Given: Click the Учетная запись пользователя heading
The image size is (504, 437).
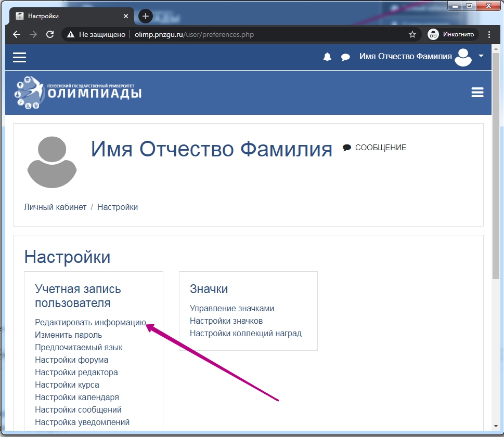Looking at the screenshot, I should [78, 296].
